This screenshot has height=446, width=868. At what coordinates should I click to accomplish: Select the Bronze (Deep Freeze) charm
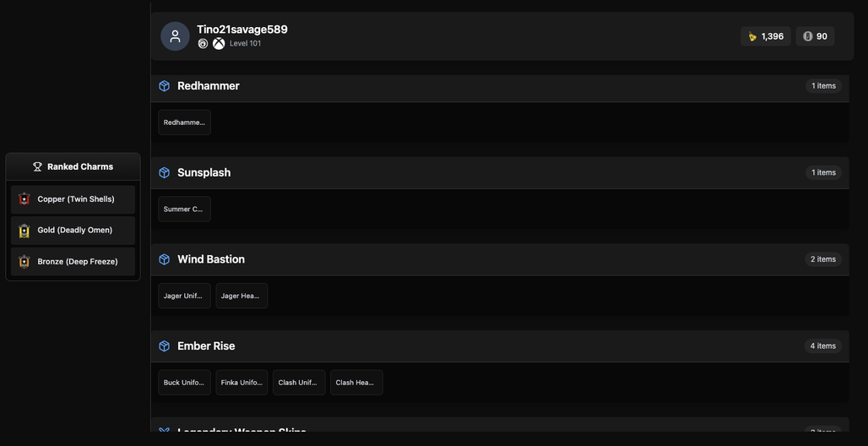point(73,262)
